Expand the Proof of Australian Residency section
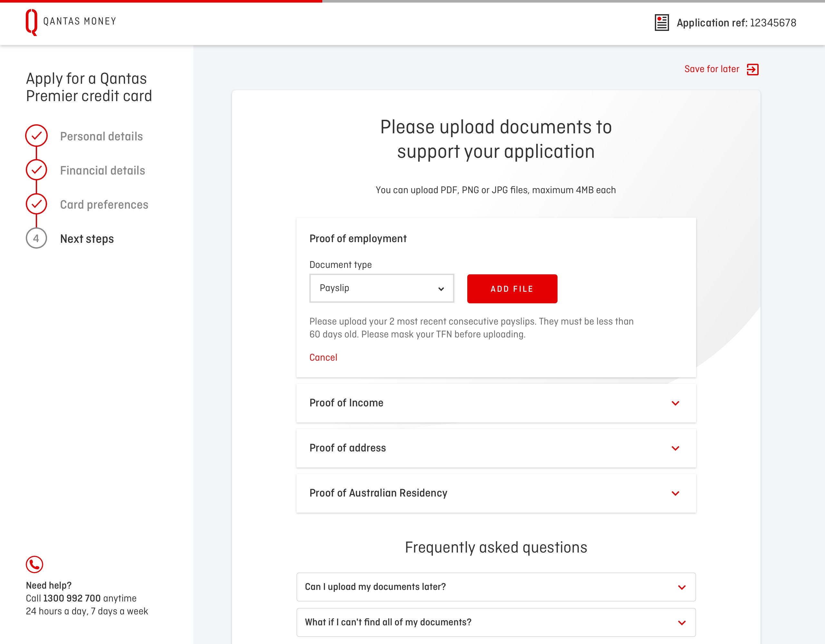Screen dimensions: 825x644 [676, 493]
